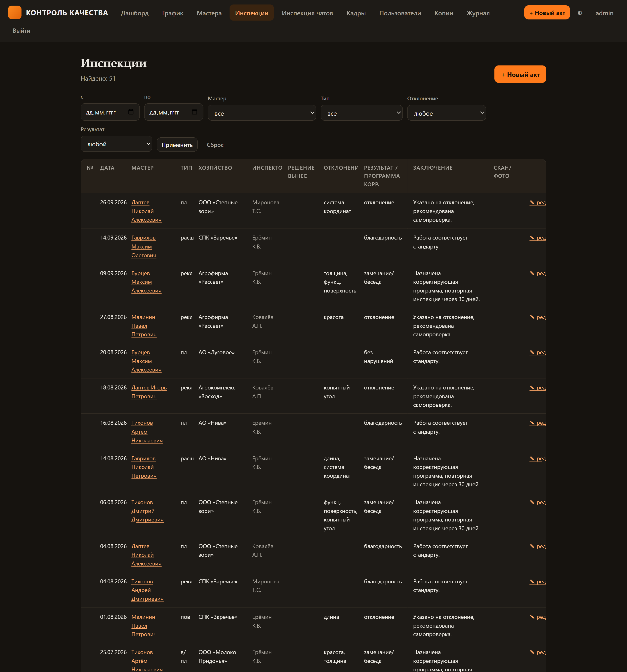Image resolution: width=627 pixels, height=672 pixels.
Task: Open the Отклонение filter dropdown
Action: tap(446, 113)
